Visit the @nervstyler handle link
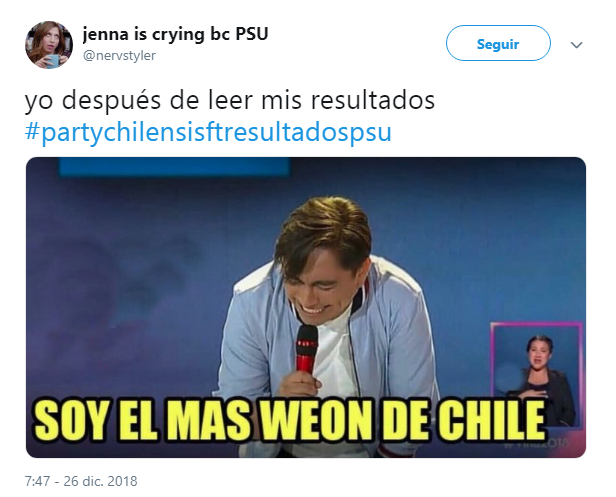 (119, 55)
